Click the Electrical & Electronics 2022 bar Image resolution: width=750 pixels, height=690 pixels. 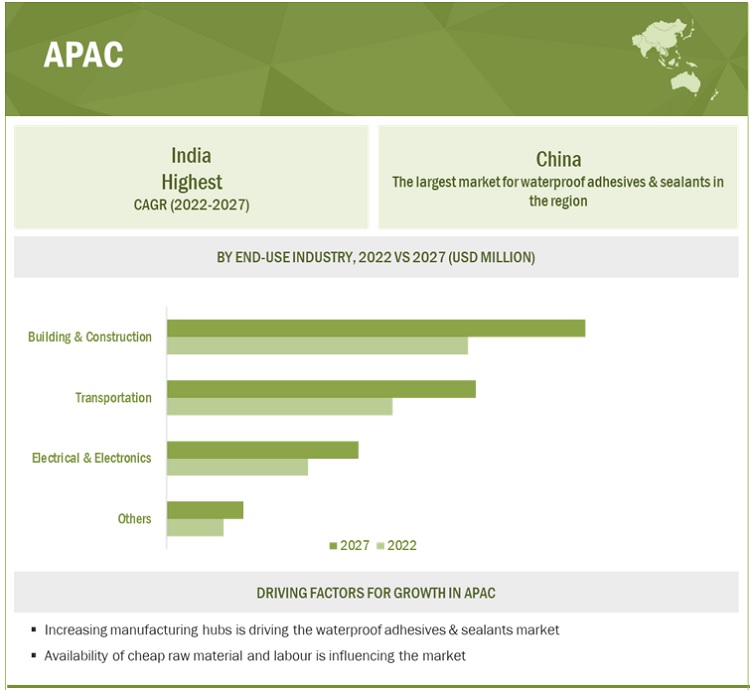[237, 467]
